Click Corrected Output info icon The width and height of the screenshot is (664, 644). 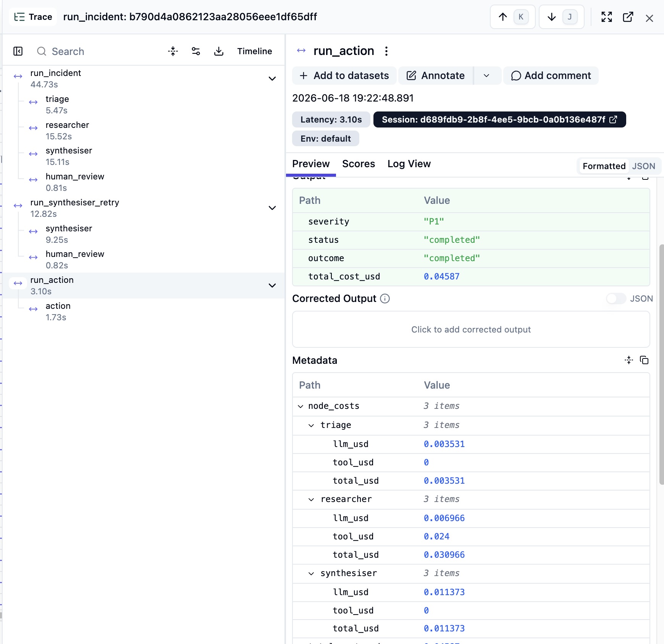click(x=385, y=299)
